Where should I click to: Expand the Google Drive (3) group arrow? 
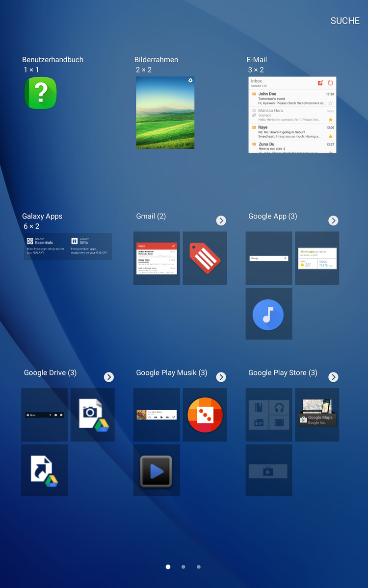click(x=109, y=377)
